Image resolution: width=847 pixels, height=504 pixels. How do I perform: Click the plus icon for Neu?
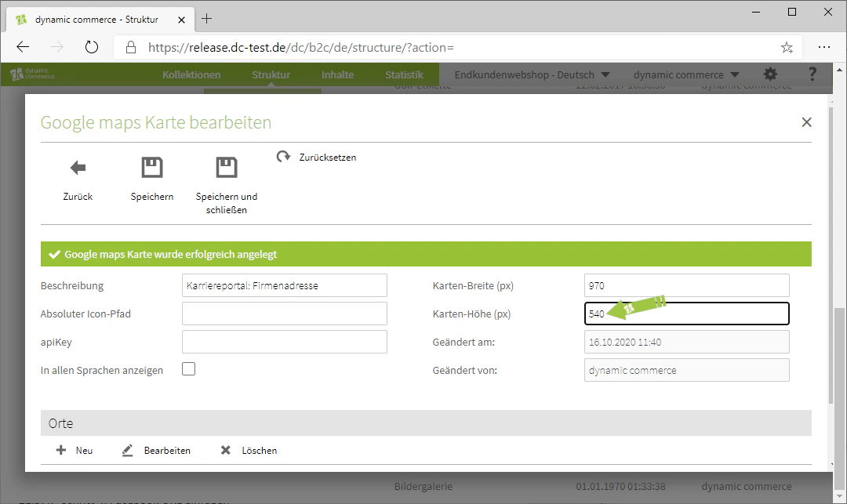tap(61, 450)
